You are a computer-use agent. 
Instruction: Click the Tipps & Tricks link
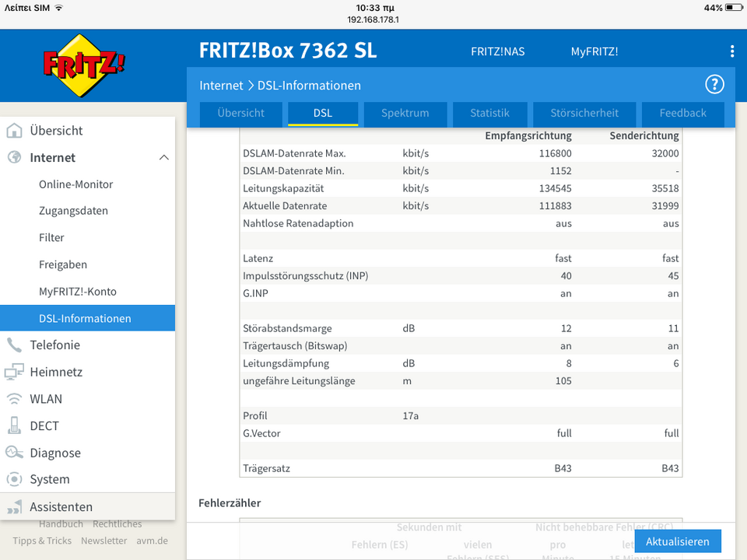[x=42, y=541]
